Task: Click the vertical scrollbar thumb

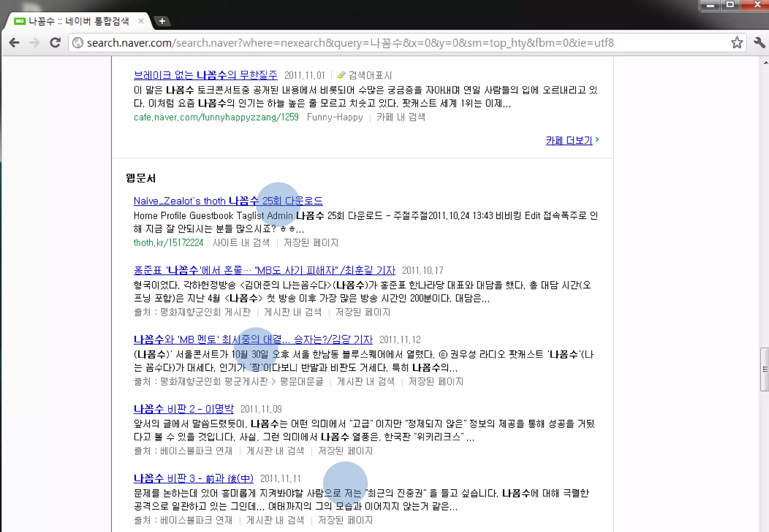Action: pyautogui.click(x=764, y=370)
